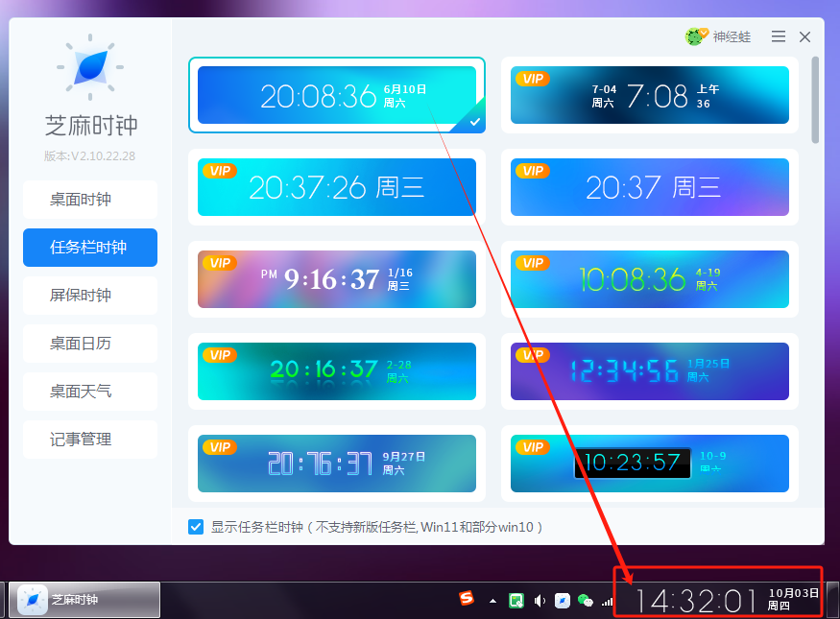The height and width of the screenshot is (619, 840).
Task: Click the 芝麻时钟 tray icon
Action: tap(563, 601)
